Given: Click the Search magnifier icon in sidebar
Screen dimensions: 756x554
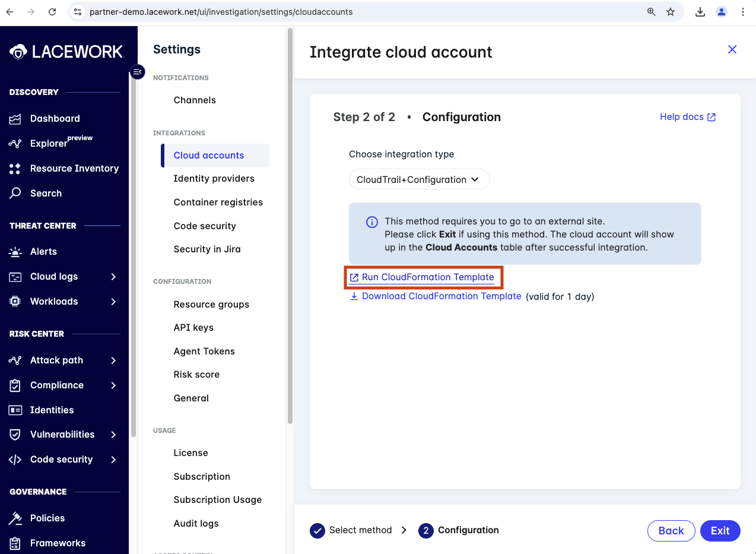Looking at the screenshot, I should tap(15, 194).
